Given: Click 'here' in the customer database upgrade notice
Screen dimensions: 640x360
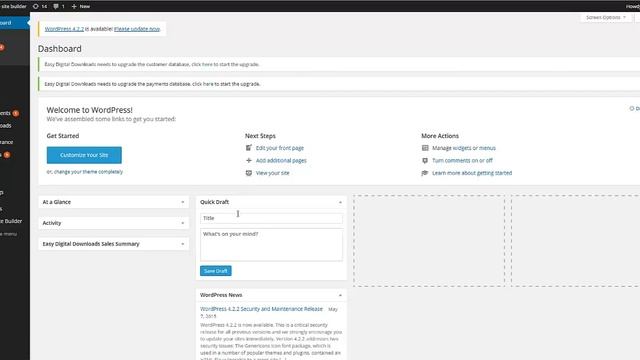Looking at the screenshot, I should click(207, 64).
